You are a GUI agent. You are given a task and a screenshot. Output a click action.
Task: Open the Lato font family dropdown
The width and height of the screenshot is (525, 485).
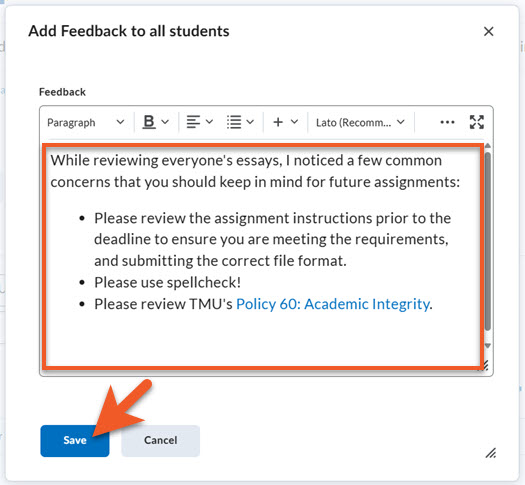(x=360, y=123)
